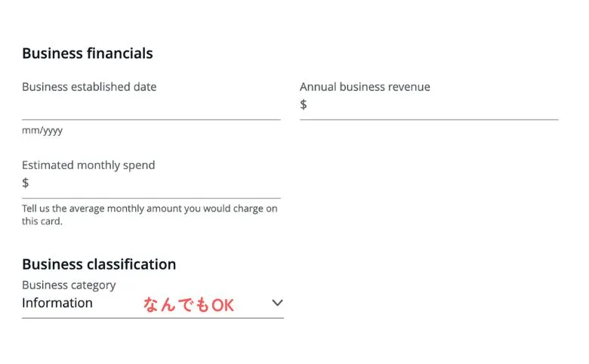
Task: Open the Business category dropdown
Action: 153,304
